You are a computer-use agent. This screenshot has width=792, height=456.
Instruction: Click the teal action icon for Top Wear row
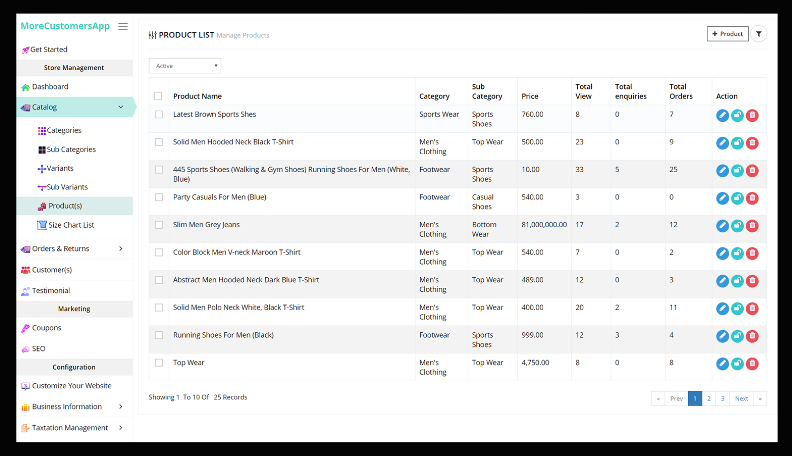point(737,363)
